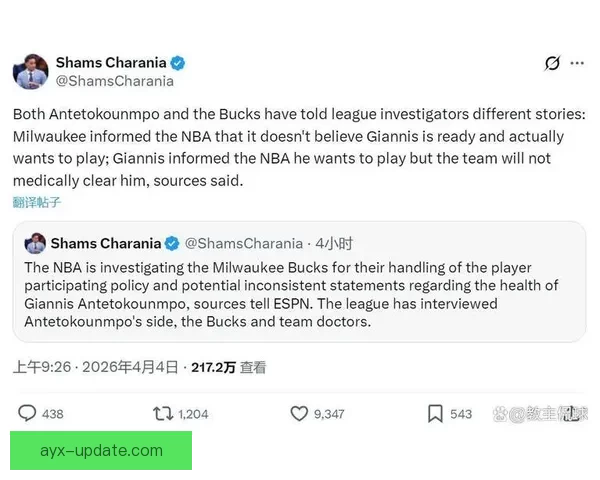Click the main tweet text about Antetokounmpo
Screen dimensions: 600x480
(290, 146)
